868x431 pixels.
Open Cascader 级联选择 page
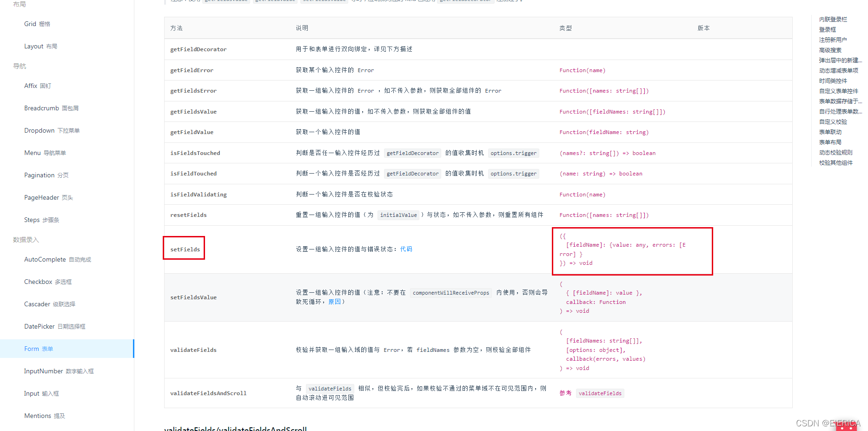coord(50,304)
